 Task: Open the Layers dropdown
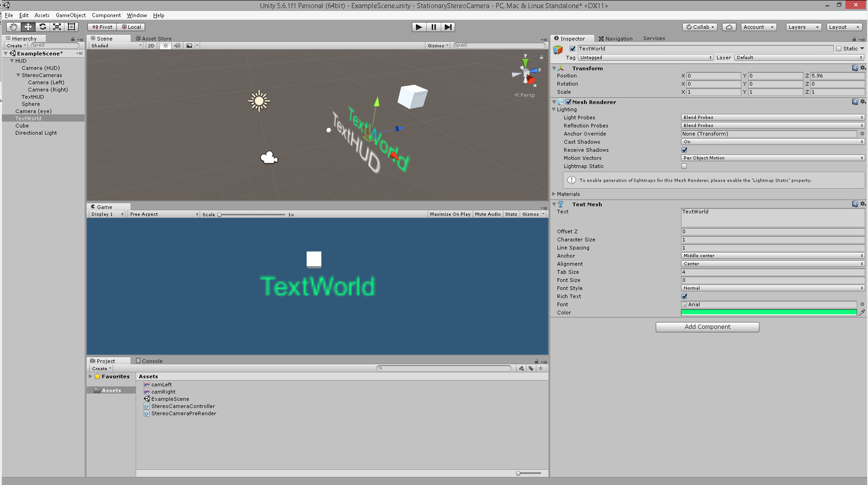pos(803,27)
